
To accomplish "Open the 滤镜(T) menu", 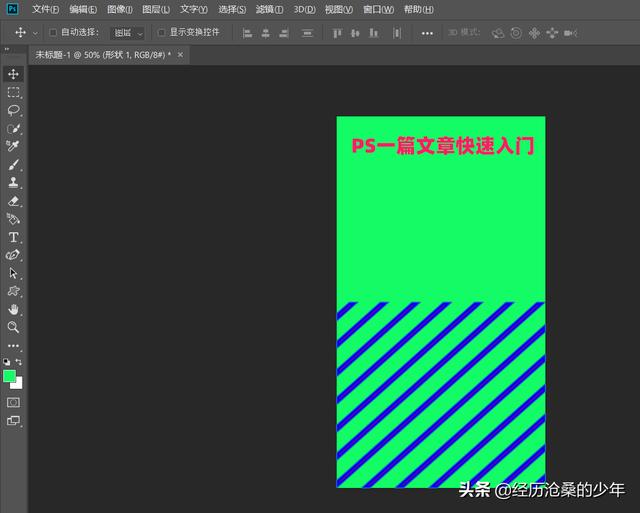I will coord(269,9).
